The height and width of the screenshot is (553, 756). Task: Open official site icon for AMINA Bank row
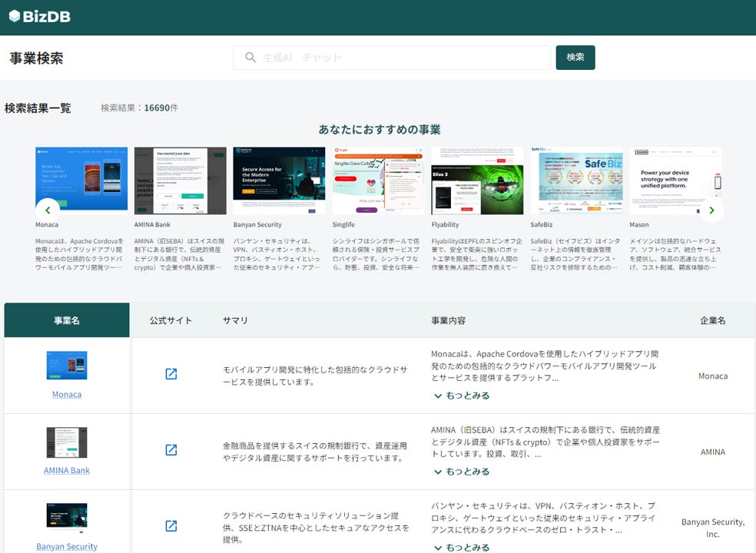point(171,450)
